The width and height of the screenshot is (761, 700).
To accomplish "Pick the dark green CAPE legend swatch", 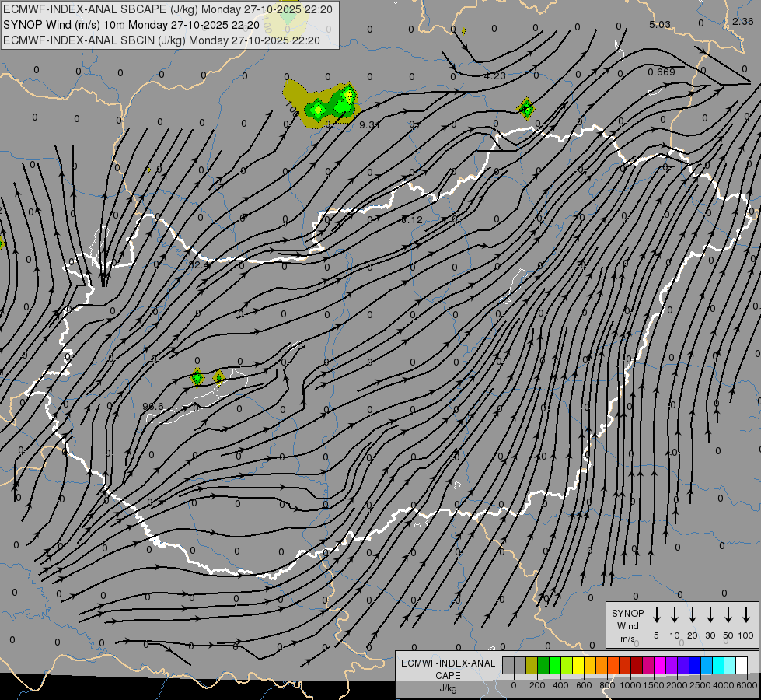I will pos(543,665).
